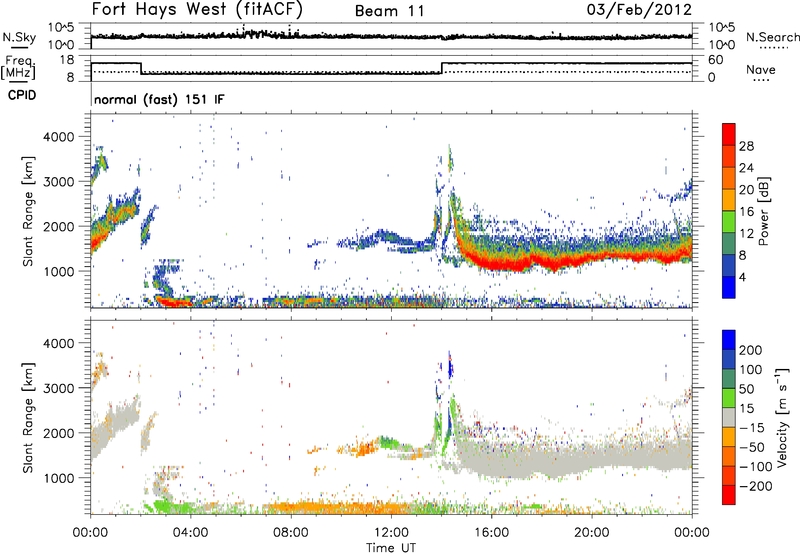Click the Fort Hays West (fitACF) title
This screenshot has width=800, height=554.
click(x=197, y=10)
